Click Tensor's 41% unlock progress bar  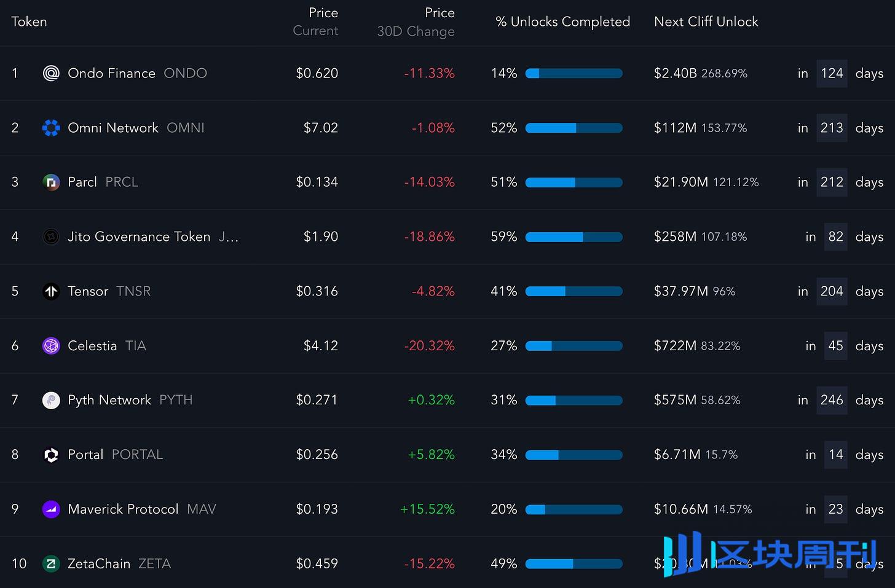[x=574, y=291]
